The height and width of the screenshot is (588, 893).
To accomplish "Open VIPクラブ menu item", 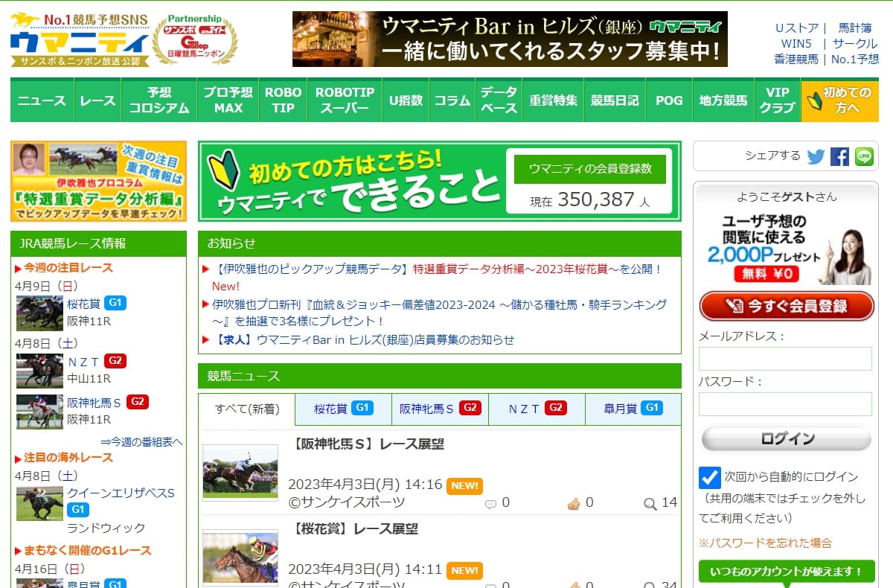I will click(x=778, y=100).
